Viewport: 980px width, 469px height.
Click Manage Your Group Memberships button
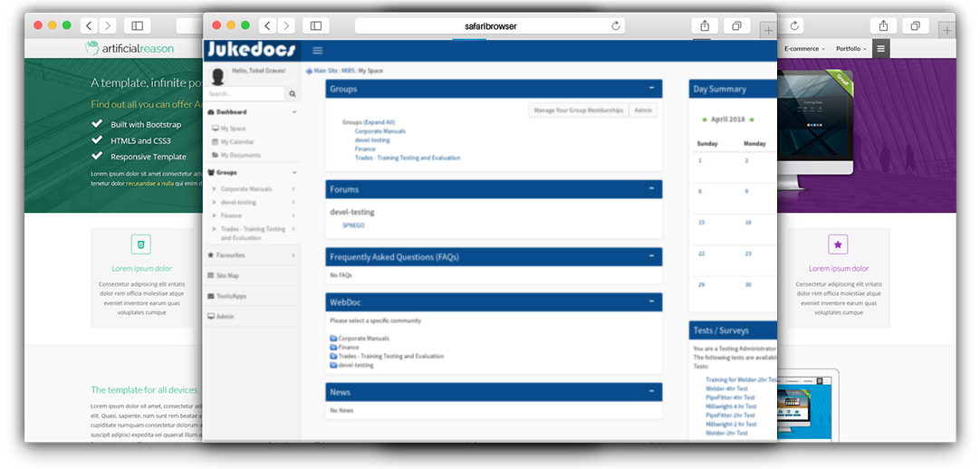pos(579,110)
